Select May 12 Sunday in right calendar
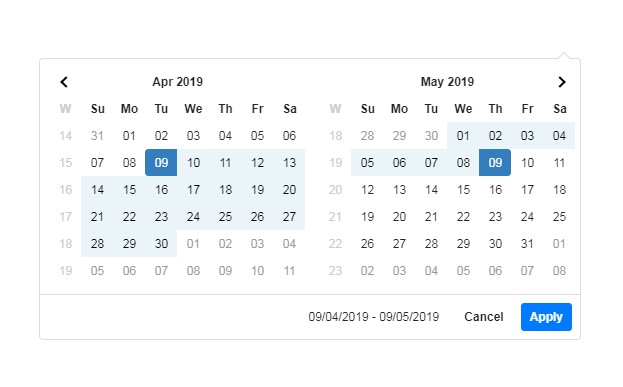 (368, 190)
